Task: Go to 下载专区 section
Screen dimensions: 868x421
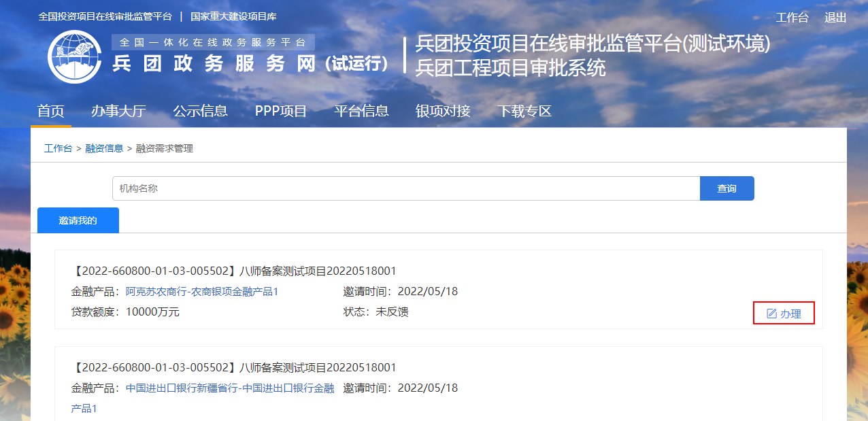Action: tap(524, 111)
